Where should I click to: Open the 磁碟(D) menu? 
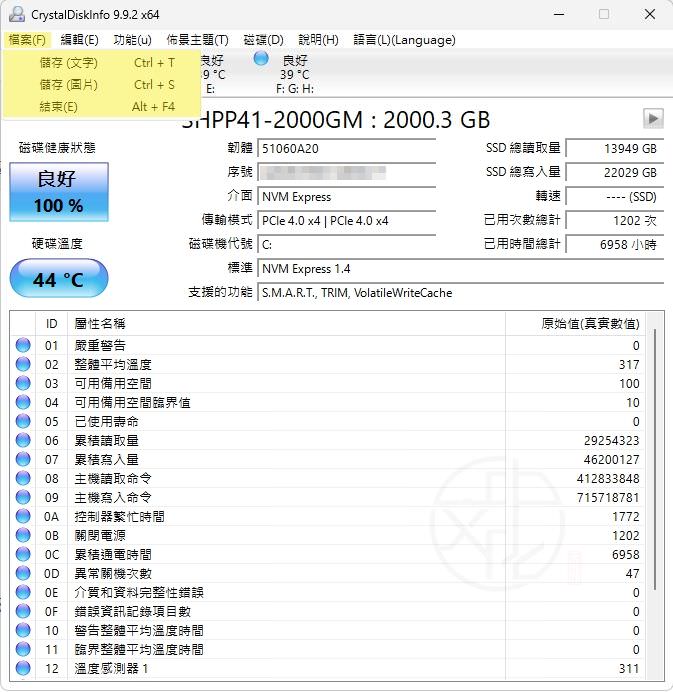(x=263, y=40)
